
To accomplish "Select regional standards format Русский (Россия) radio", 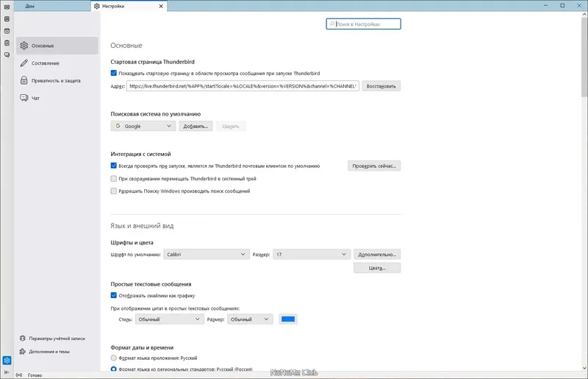I will [x=114, y=369].
